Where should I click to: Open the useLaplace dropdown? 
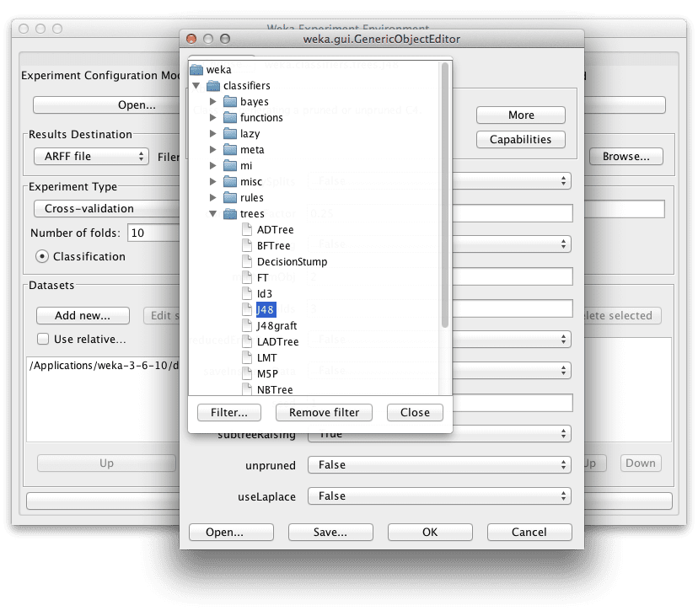pos(439,496)
